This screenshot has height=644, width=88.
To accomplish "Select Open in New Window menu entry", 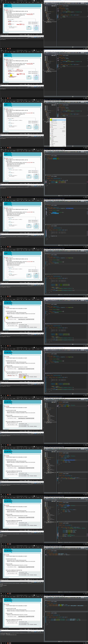I will pos(54,120).
